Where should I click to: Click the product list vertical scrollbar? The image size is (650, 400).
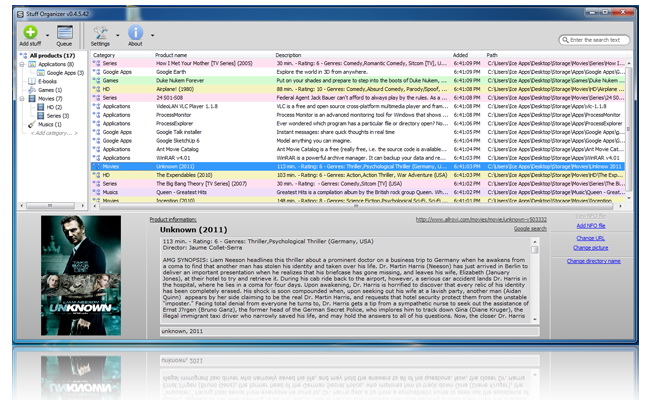pyautogui.click(x=629, y=129)
